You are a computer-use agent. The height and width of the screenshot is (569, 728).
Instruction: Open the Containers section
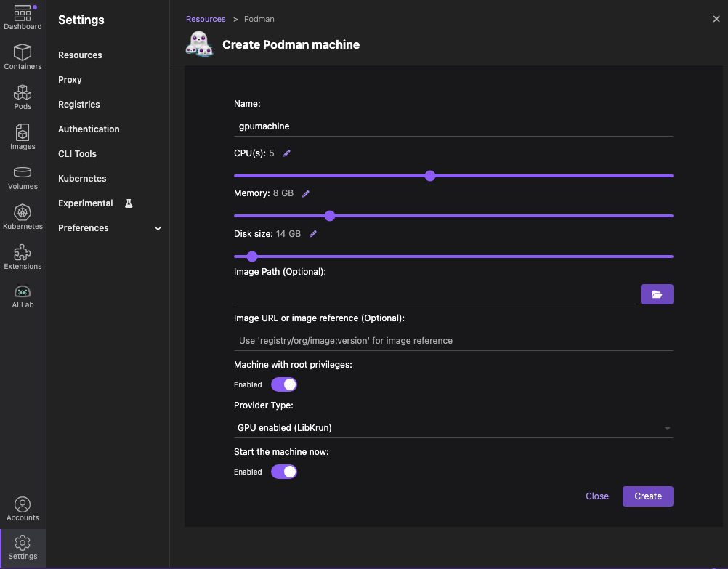tap(23, 57)
